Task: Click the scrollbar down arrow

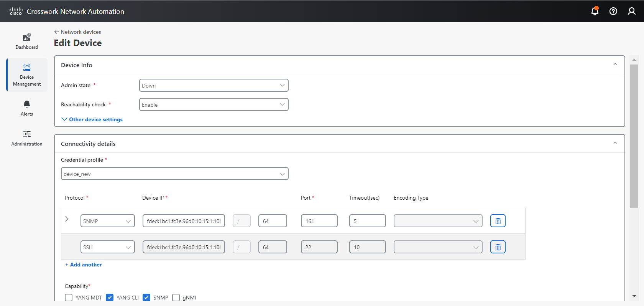Action: coord(634,296)
